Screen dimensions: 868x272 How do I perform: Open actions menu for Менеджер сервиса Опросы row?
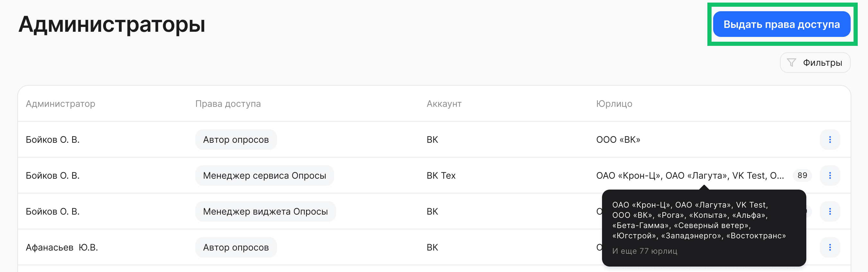830,175
